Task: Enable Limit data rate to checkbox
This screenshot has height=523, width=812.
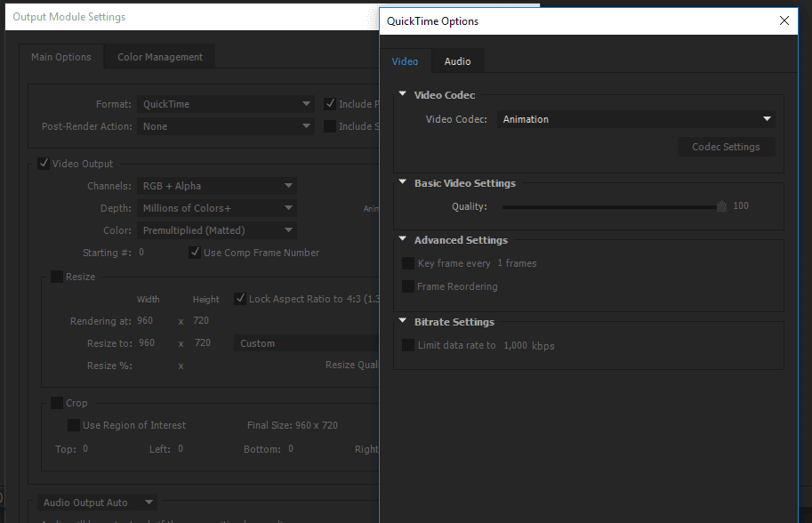Action: coord(408,345)
